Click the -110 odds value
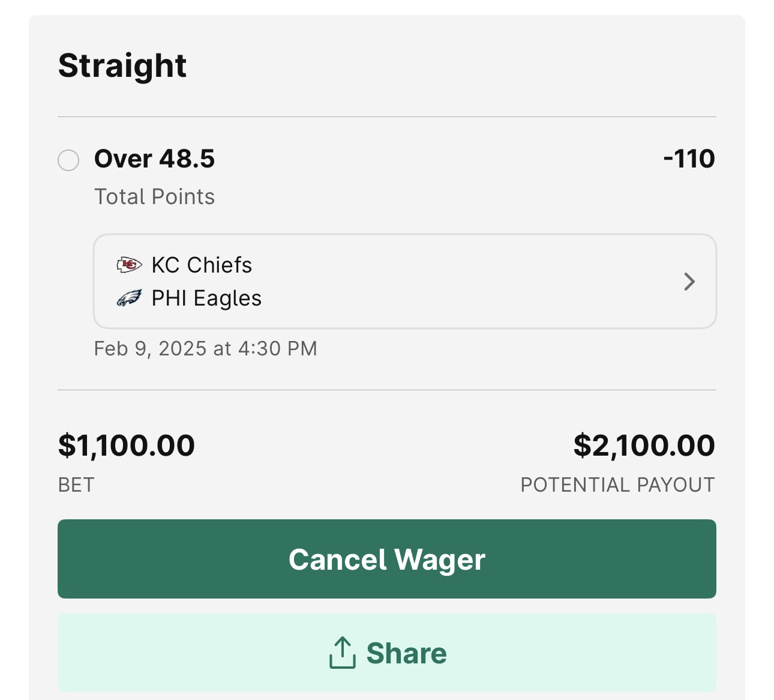774x700 pixels. point(689,159)
